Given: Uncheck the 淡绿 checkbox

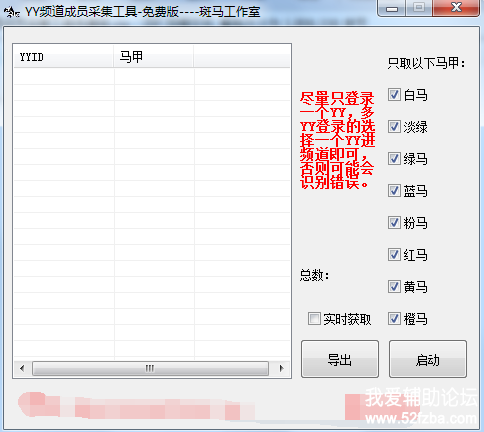Looking at the screenshot, I should [x=394, y=127].
